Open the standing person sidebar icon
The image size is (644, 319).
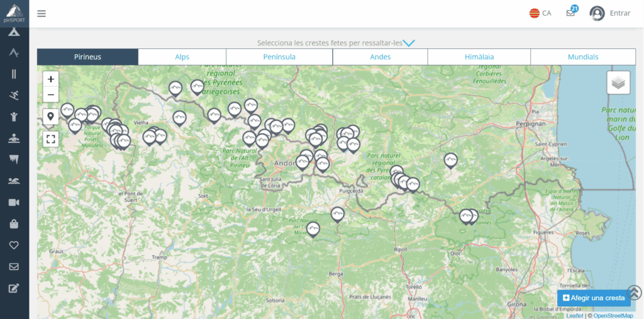tap(14, 117)
